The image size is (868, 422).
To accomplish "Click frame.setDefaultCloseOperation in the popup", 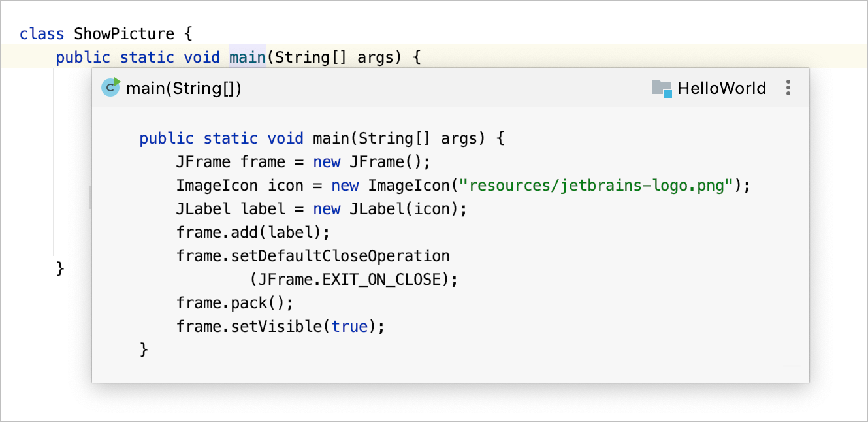I will coord(313,256).
